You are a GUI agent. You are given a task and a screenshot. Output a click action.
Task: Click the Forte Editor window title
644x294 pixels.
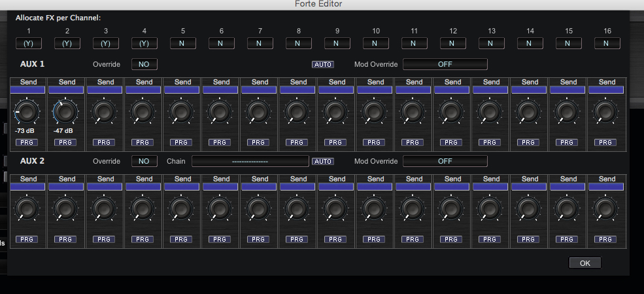click(x=318, y=4)
